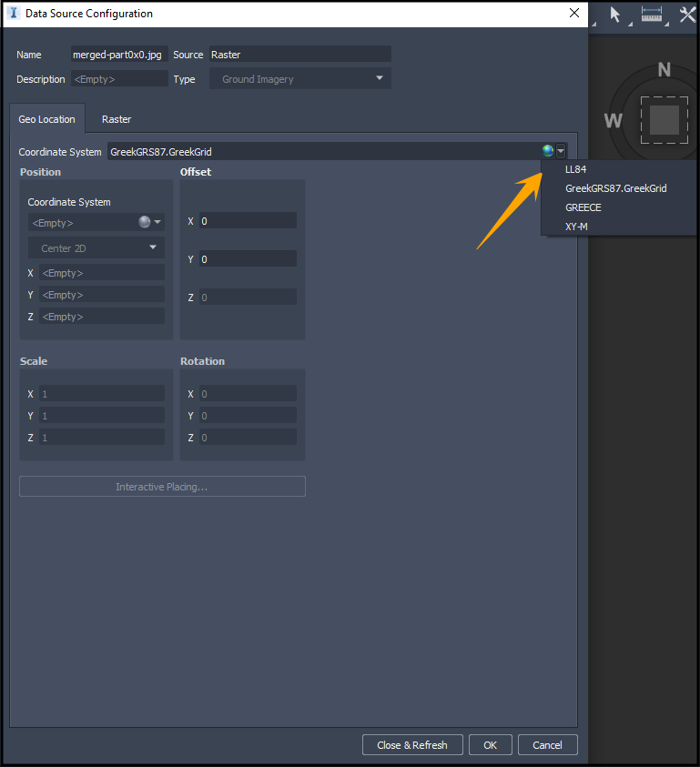Screen dimensions: 700x767
Task: Edit the Offset Y value field
Action: [248, 258]
